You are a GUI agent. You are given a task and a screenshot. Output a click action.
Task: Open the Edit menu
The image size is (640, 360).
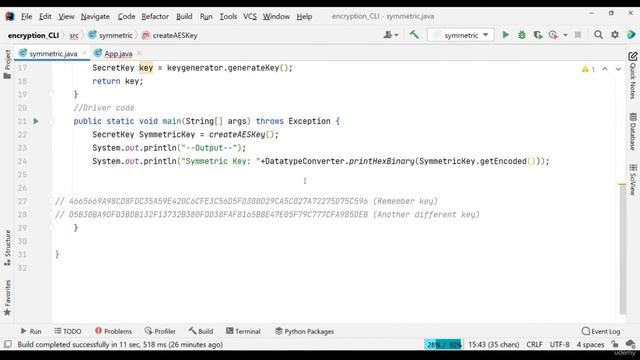pos(45,16)
